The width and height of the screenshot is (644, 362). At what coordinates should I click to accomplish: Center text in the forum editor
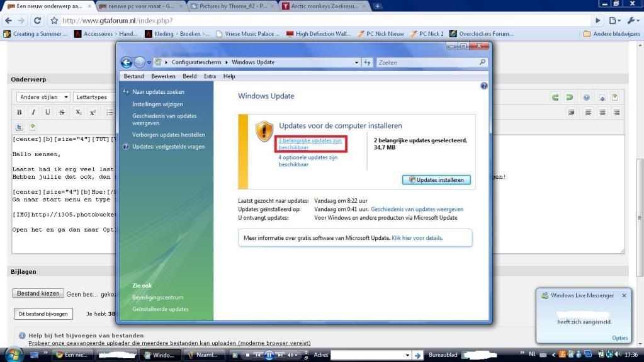click(x=602, y=113)
